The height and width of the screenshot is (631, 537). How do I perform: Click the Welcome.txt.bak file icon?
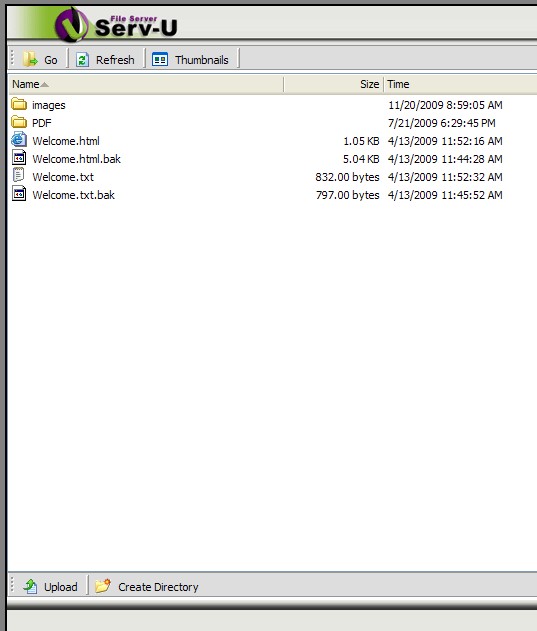pyautogui.click(x=19, y=194)
